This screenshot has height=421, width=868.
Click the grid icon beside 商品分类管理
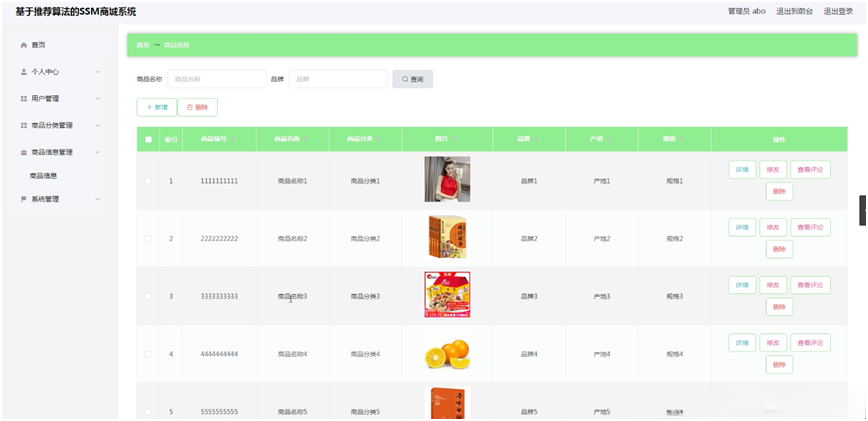(x=24, y=126)
